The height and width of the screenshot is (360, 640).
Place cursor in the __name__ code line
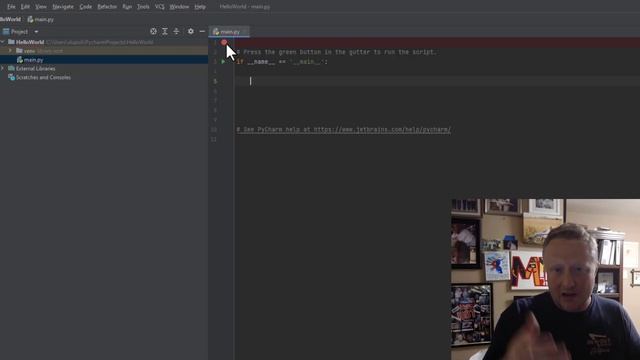[282, 62]
